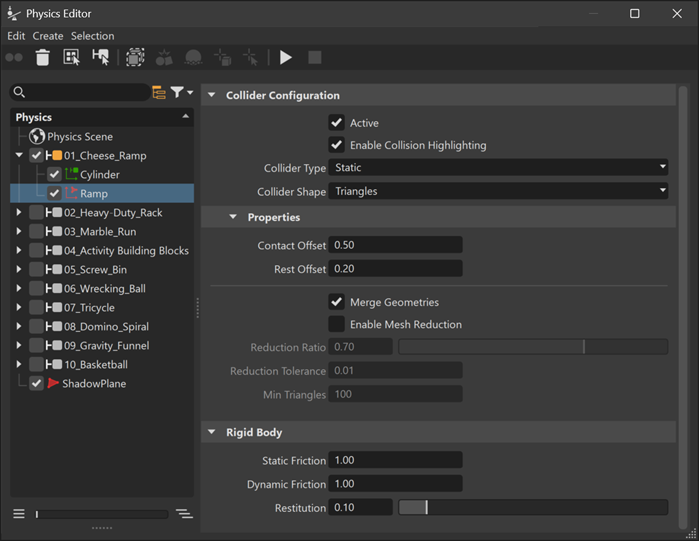Click the Dynamic Friction value field
Image resolution: width=699 pixels, height=541 pixels.
395,484
